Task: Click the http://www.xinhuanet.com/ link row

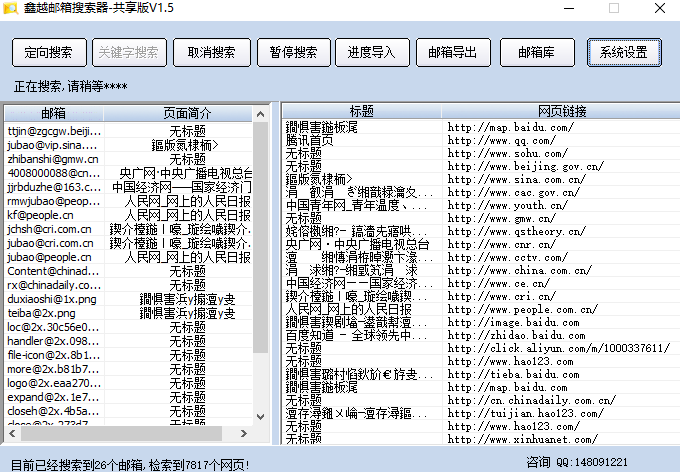Action: tap(481, 439)
